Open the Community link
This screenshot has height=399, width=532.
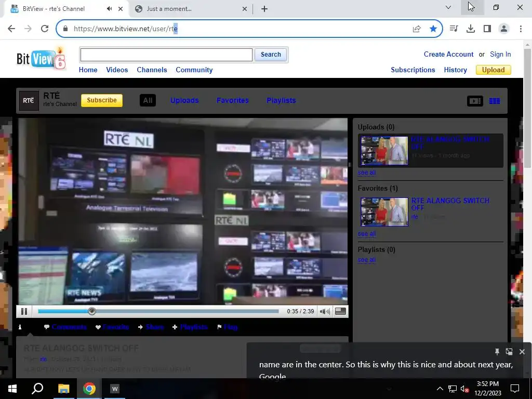(x=194, y=70)
